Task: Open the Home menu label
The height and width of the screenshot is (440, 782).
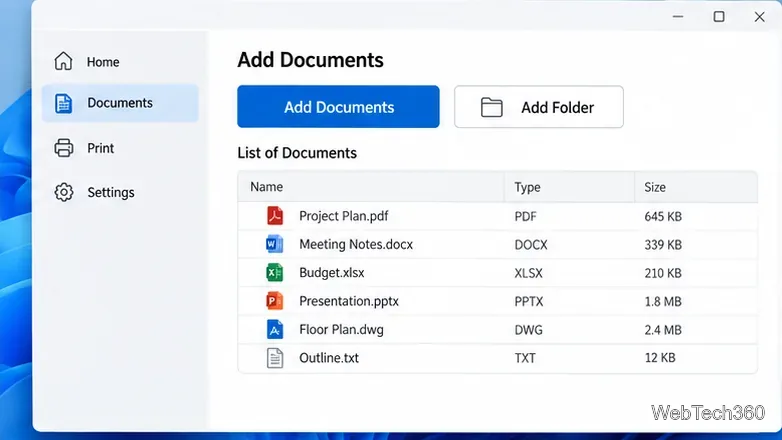Action: click(103, 62)
